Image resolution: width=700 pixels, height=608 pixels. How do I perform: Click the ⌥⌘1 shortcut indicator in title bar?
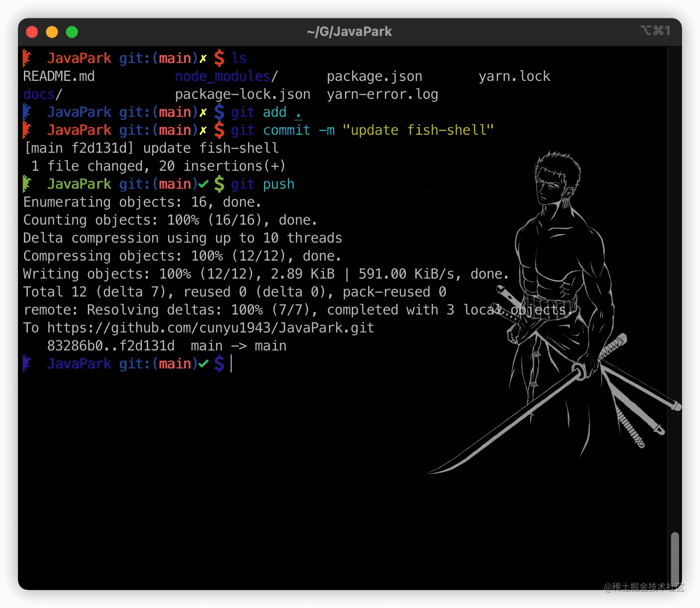point(655,31)
